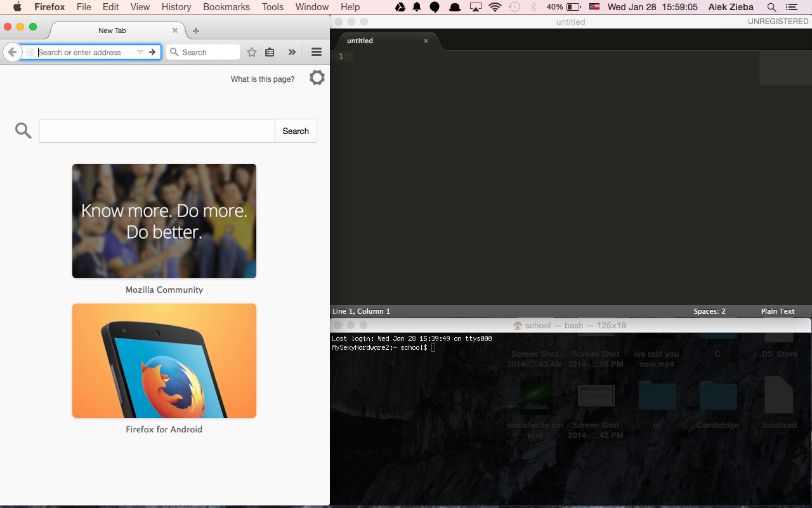Bookmark this page with the star icon

point(252,52)
